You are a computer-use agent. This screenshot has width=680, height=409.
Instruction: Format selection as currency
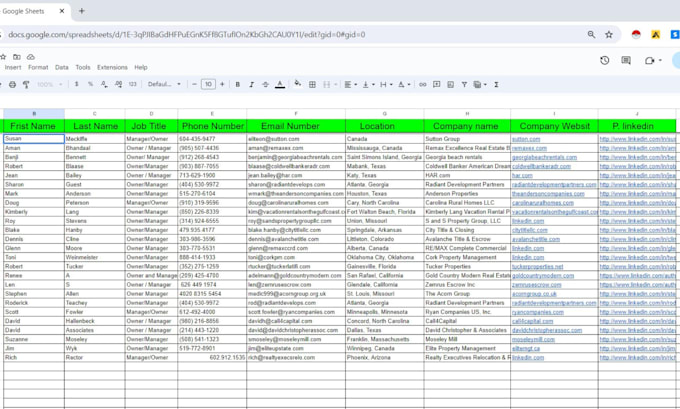(x=76, y=84)
